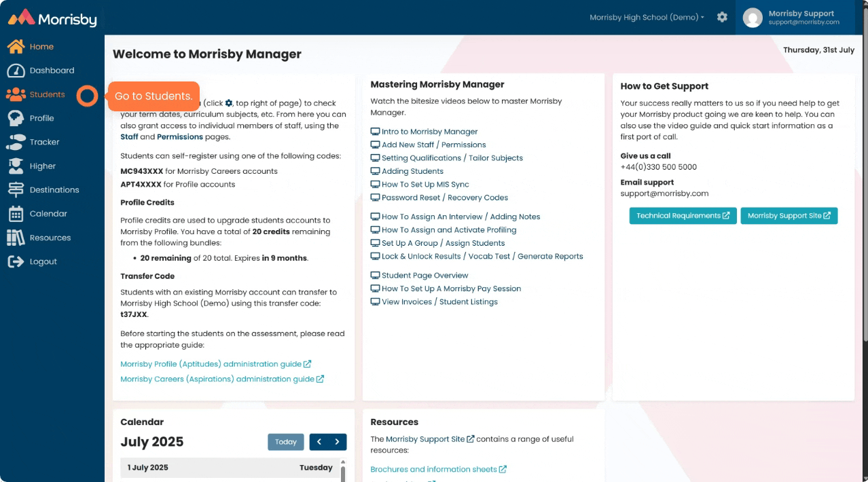Click monitor icon beside Adding Students
Viewport: 868px width, 482px height.
point(375,171)
